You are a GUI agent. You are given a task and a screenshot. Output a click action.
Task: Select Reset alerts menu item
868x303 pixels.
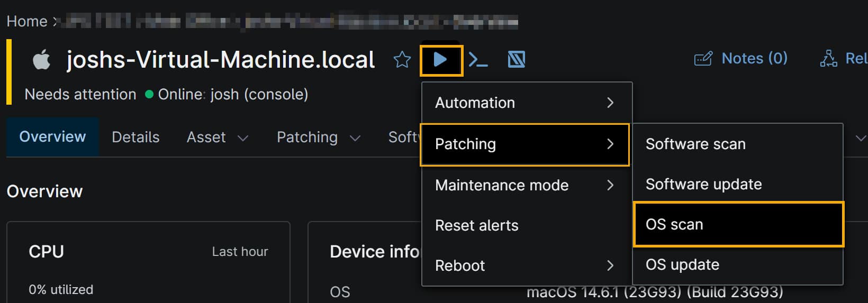(476, 225)
